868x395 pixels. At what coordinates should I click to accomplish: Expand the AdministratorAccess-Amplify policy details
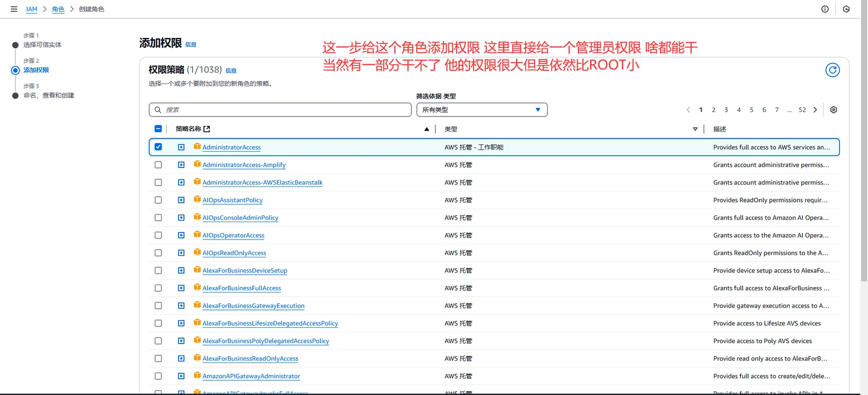pos(181,165)
